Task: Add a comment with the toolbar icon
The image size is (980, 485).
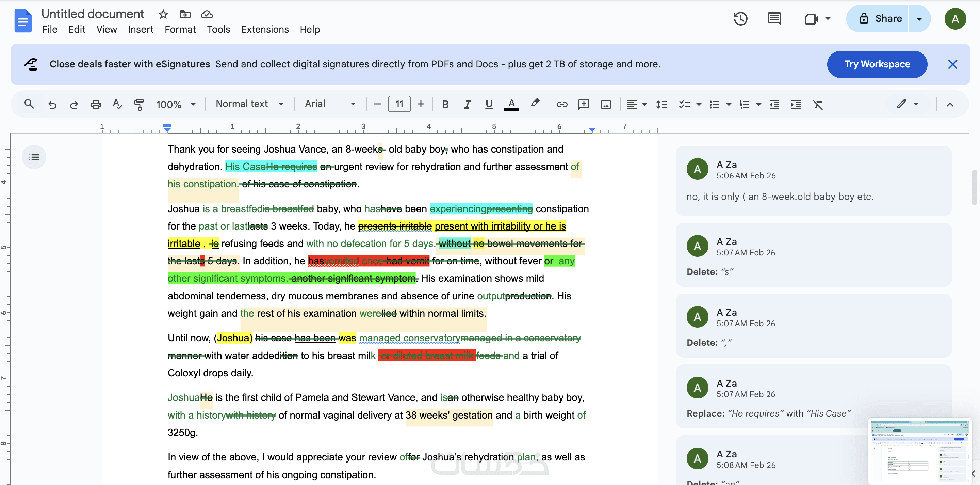Action: point(583,104)
